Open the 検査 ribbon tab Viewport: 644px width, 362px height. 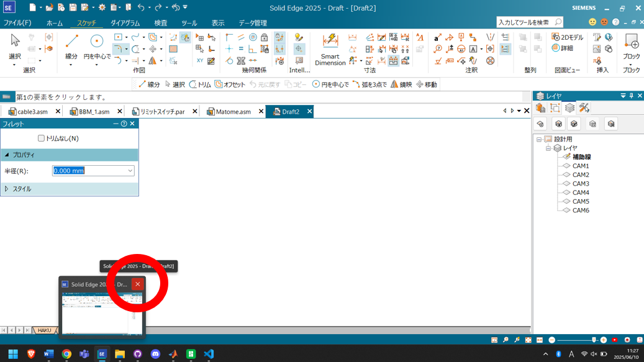[x=160, y=23]
